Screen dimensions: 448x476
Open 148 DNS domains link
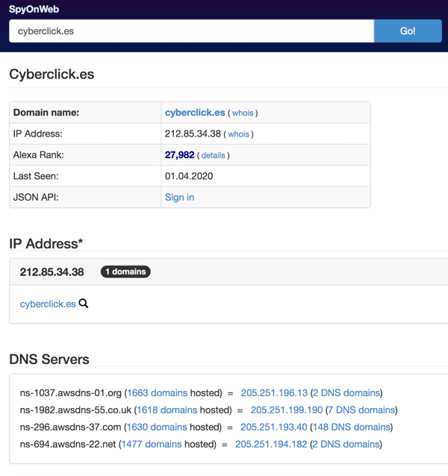tap(352, 427)
